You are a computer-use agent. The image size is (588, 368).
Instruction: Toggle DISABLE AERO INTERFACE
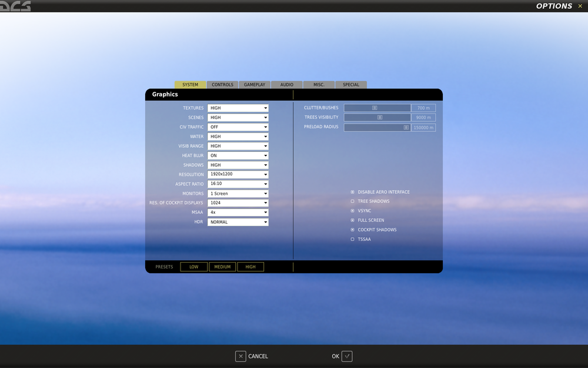click(352, 191)
